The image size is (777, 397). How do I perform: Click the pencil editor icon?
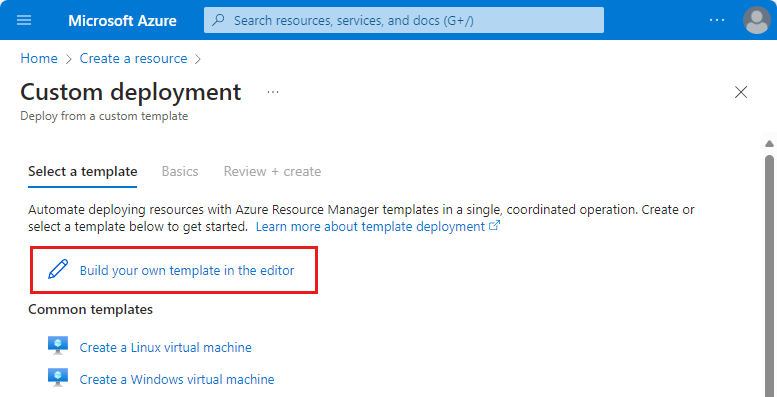pyautogui.click(x=58, y=269)
